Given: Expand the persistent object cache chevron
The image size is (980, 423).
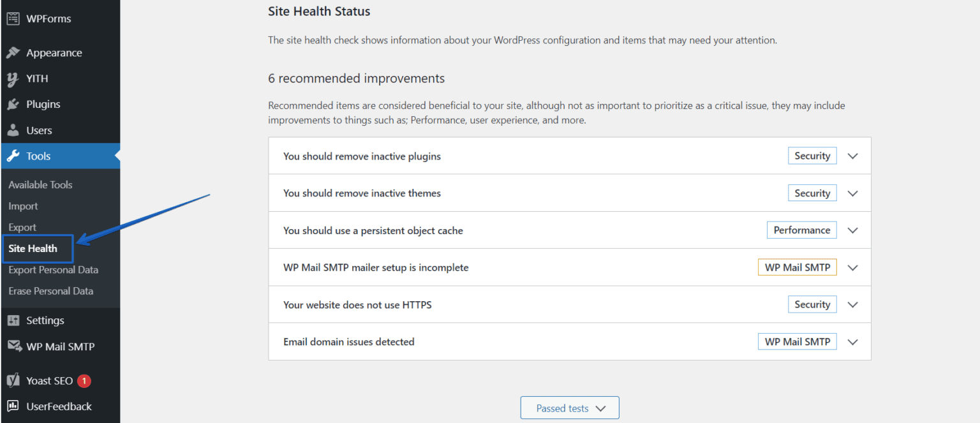Looking at the screenshot, I should coord(852,230).
